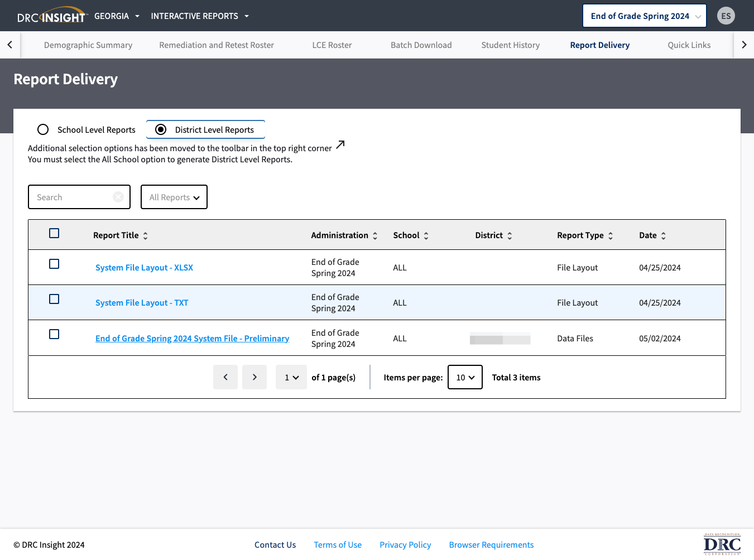Switch to the Demographic Summary tab
The width and height of the screenshot is (754, 560).
(x=88, y=45)
